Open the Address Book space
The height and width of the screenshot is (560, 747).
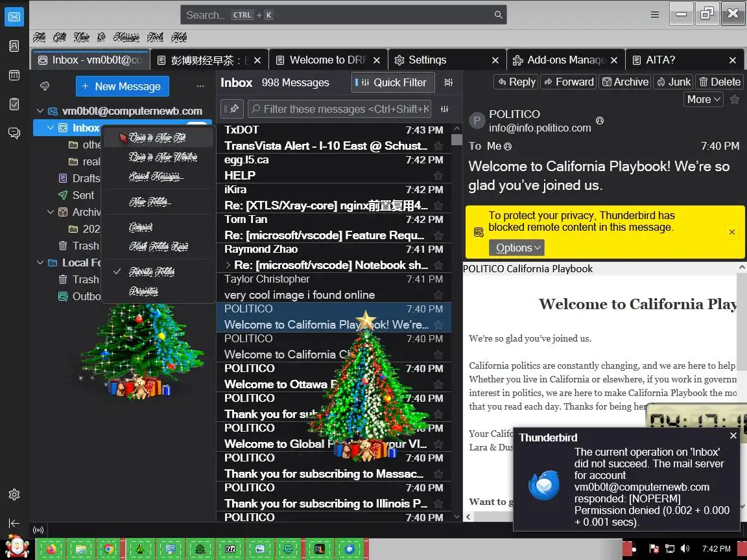click(x=14, y=46)
